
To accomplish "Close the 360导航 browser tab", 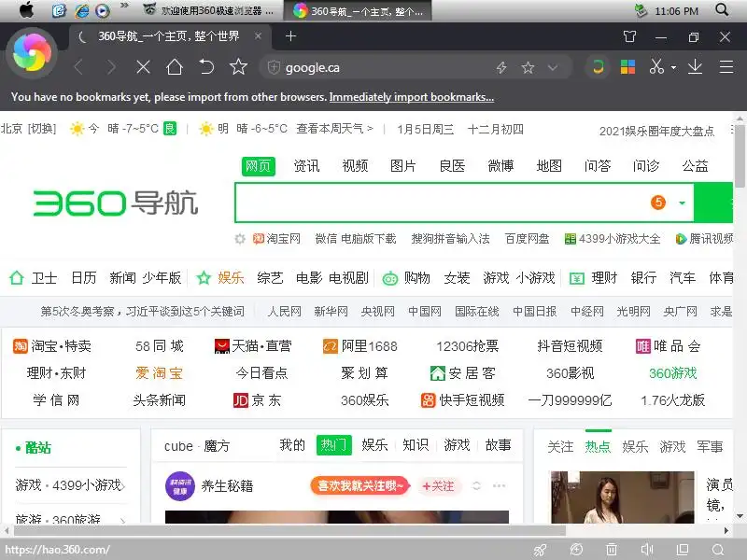I will coord(258,36).
